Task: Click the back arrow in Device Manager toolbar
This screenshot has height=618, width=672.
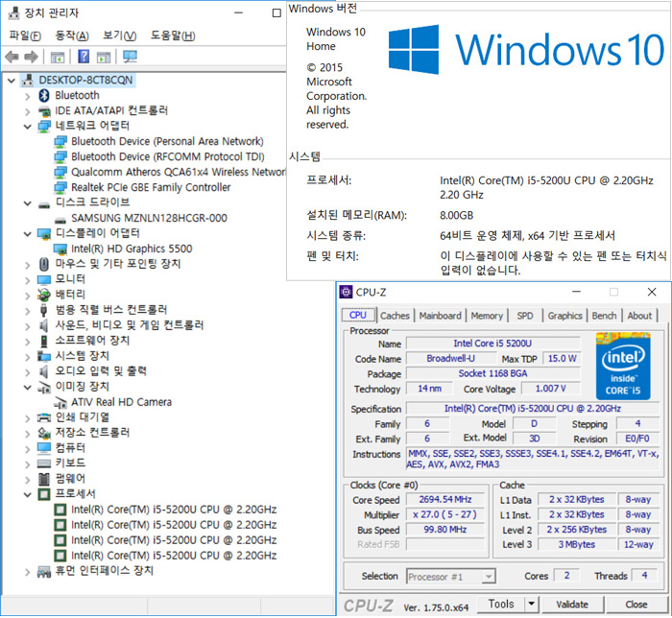Action: (12, 57)
